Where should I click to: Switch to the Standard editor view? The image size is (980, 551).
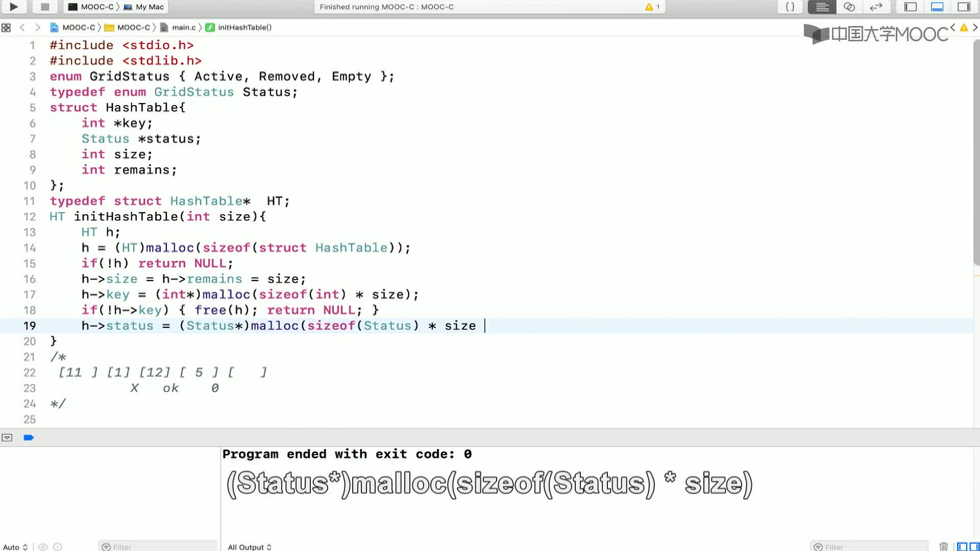pyautogui.click(x=822, y=7)
